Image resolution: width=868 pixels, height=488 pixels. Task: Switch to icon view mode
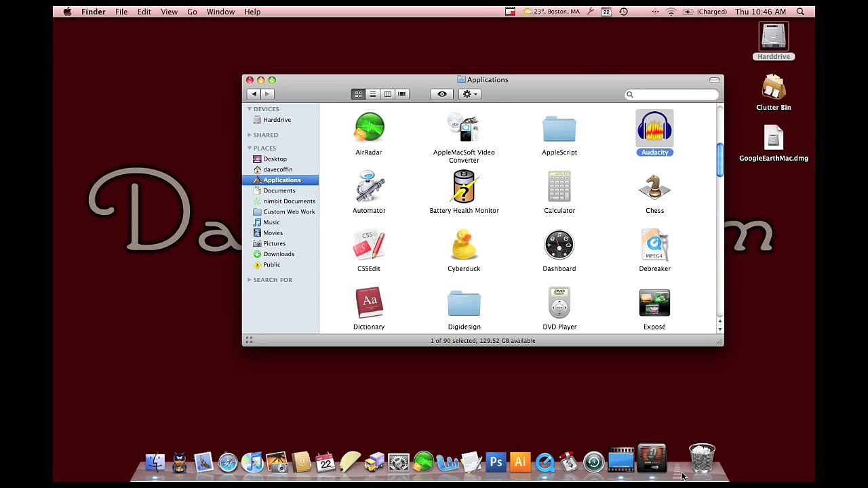coord(358,94)
